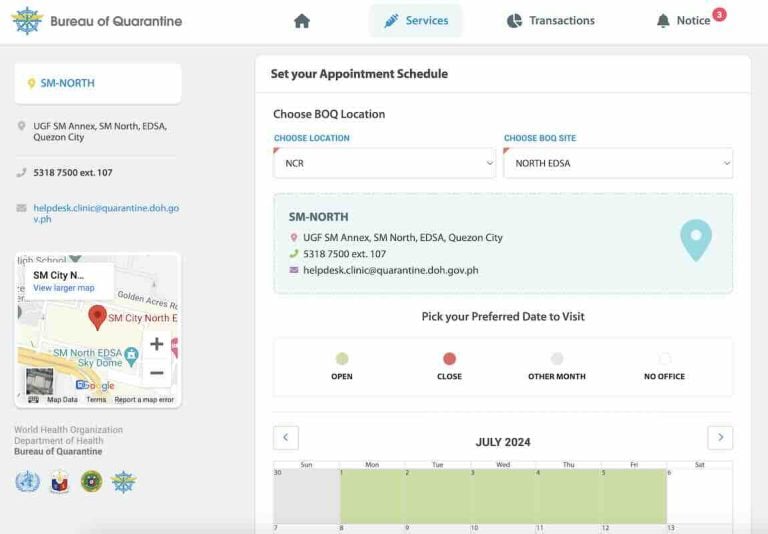Toggle the map satellite thumbnail view
The width and height of the screenshot is (768, 534).
[40, 381]
